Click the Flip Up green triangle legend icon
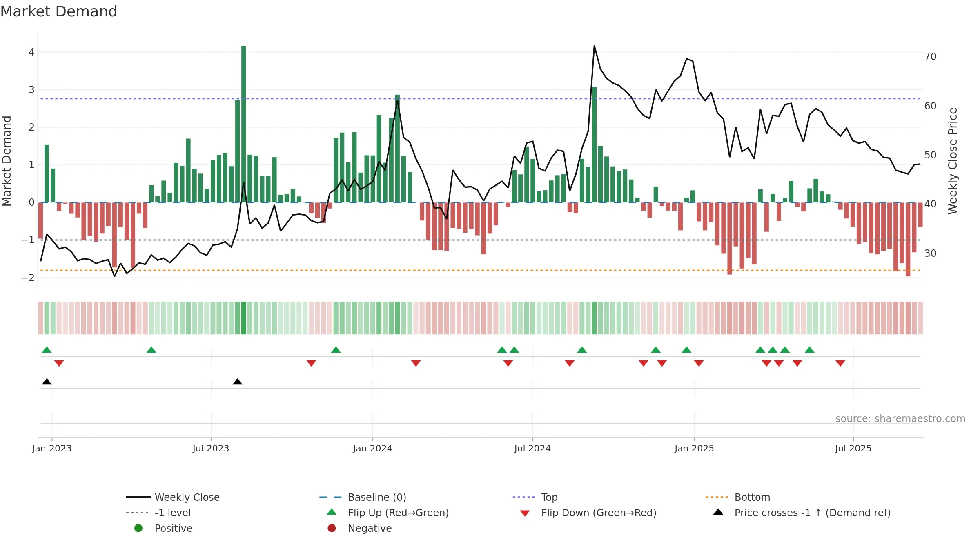This screenshot has height=551, width=980. 332,512
